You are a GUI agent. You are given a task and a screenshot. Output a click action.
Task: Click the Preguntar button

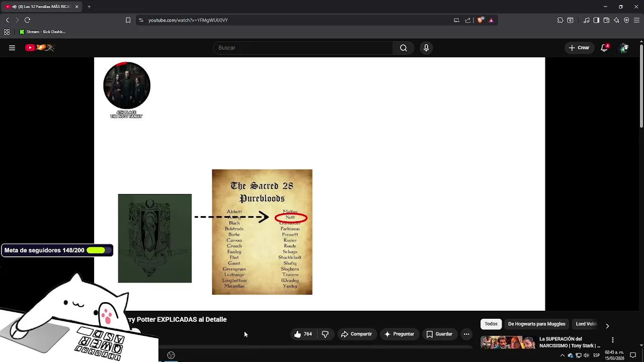click(x=399, y=334)
